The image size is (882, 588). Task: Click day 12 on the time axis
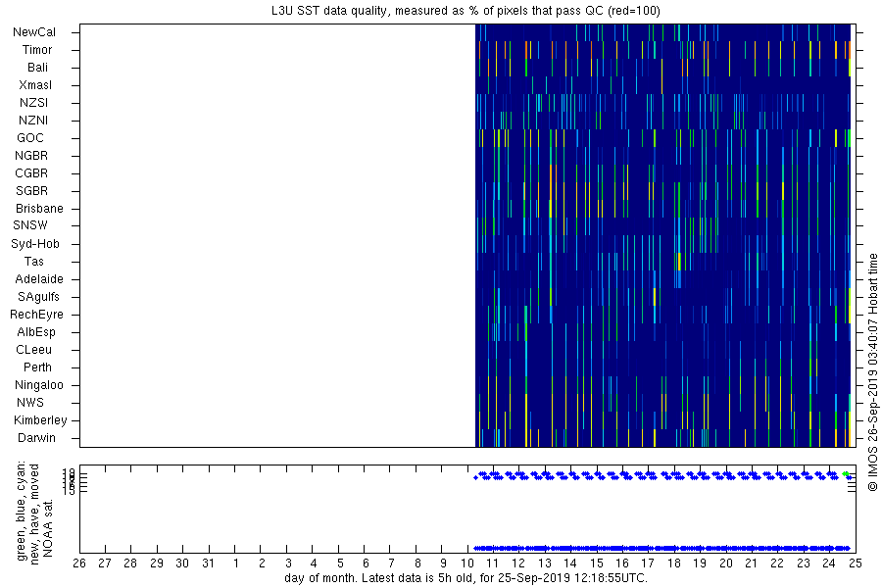click(x=518, y=563)
